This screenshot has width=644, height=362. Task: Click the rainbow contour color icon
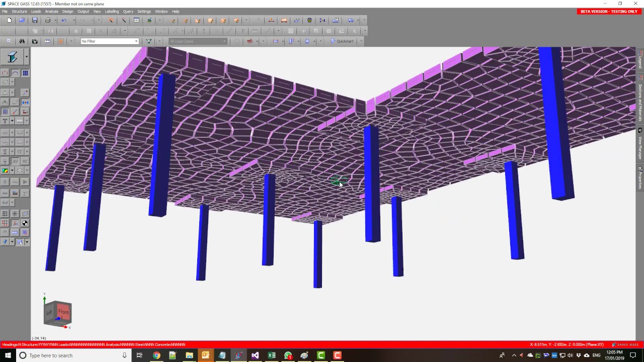pyautogui.click(x=5, y=170)
